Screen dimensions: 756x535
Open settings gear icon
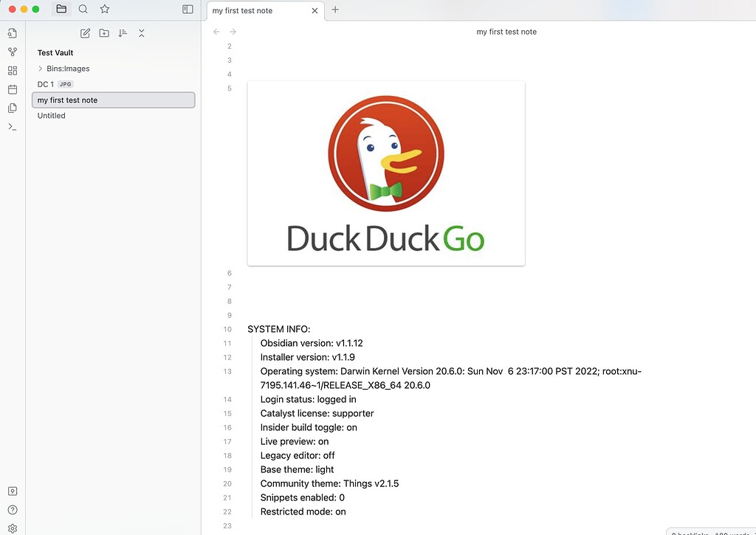coord(13,529)
